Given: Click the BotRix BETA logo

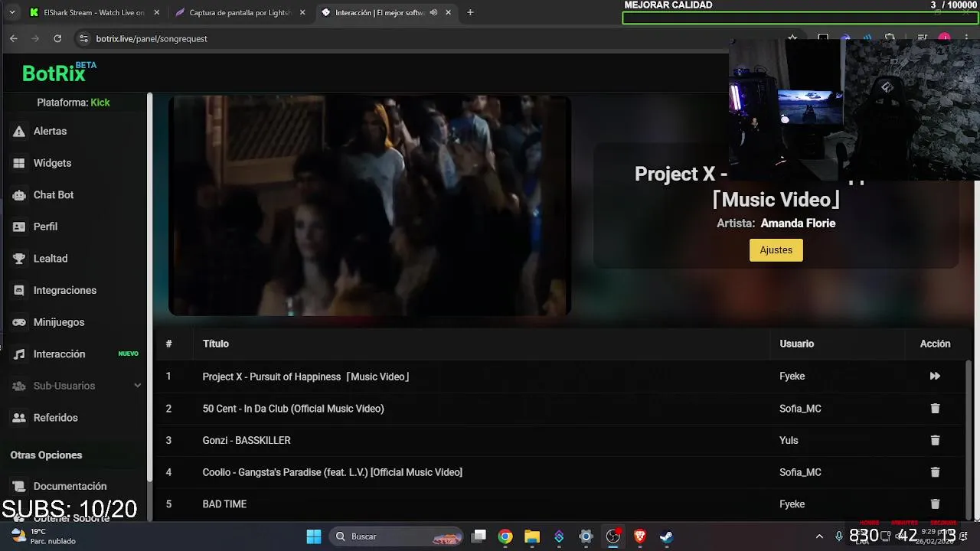Looking at the screenshot, I should [x=59, y=73].
